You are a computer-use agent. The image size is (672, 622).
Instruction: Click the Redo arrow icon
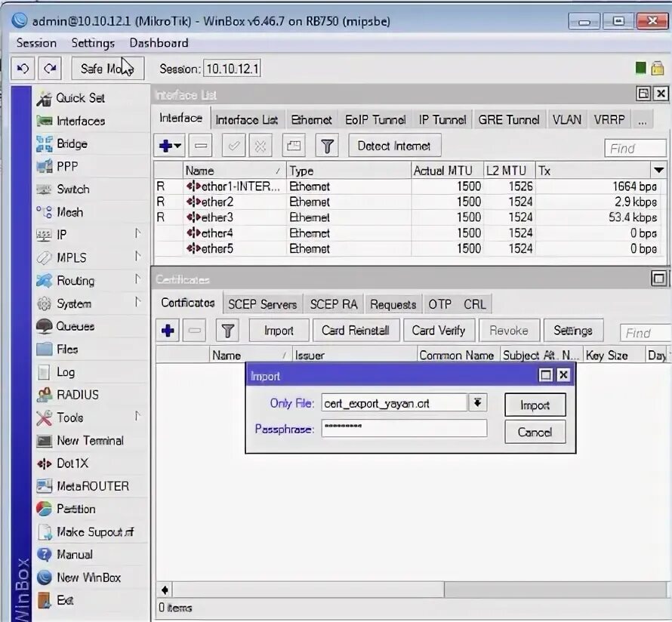tap(50, 69)
